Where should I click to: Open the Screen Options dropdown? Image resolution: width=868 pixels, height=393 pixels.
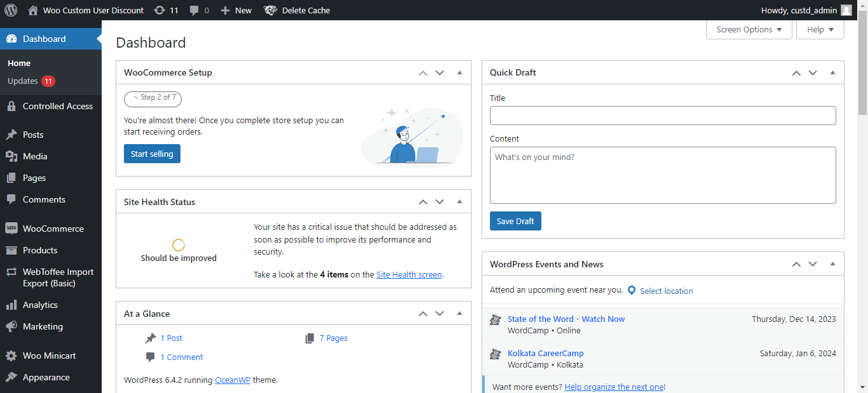(x=749, y=30)
